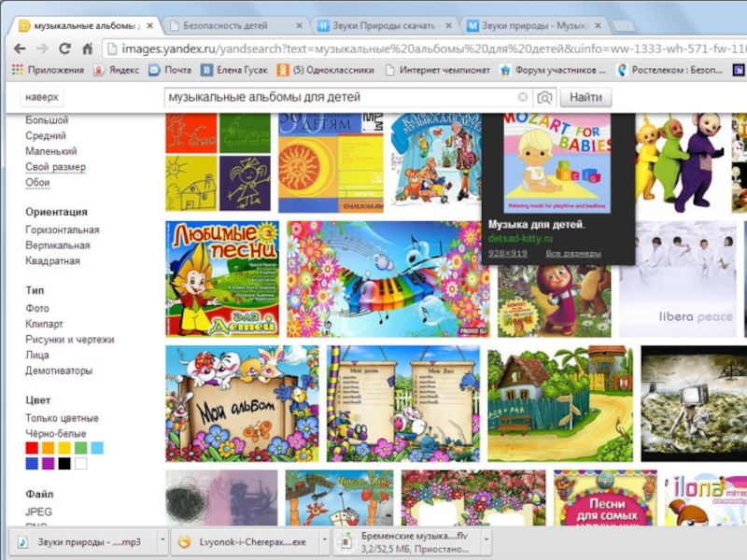Close the Безопасность детей tab
This screenshot has height=560, width=747.
pyautogui.click(x=299, y=26)
